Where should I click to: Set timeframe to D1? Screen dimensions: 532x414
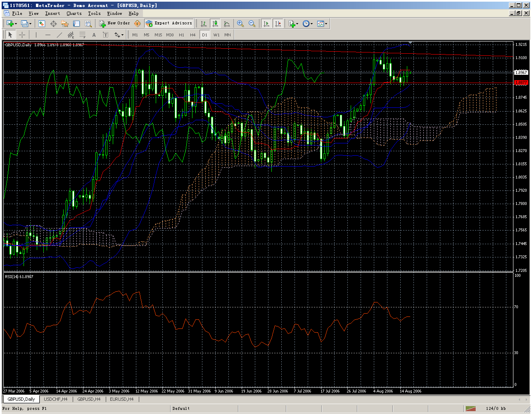pyautogui.click(x=204, y=35)
